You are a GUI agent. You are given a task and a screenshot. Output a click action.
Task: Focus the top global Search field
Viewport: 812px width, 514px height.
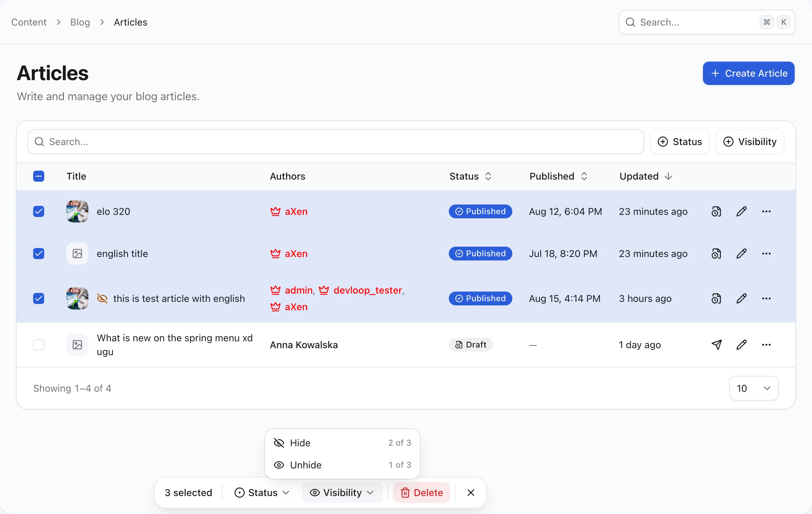pyautogui.click(x=707, y=22)
